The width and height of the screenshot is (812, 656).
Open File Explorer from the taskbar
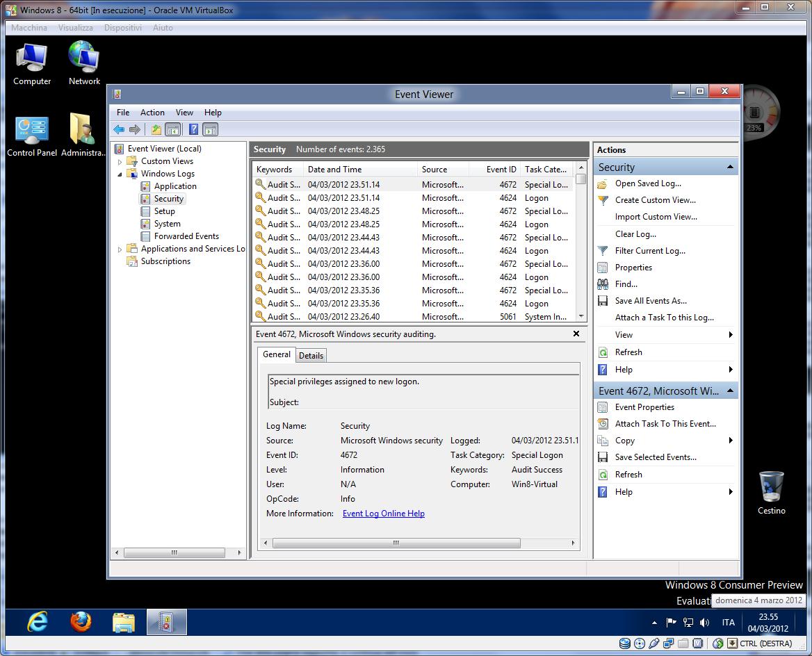pos(124,622)
